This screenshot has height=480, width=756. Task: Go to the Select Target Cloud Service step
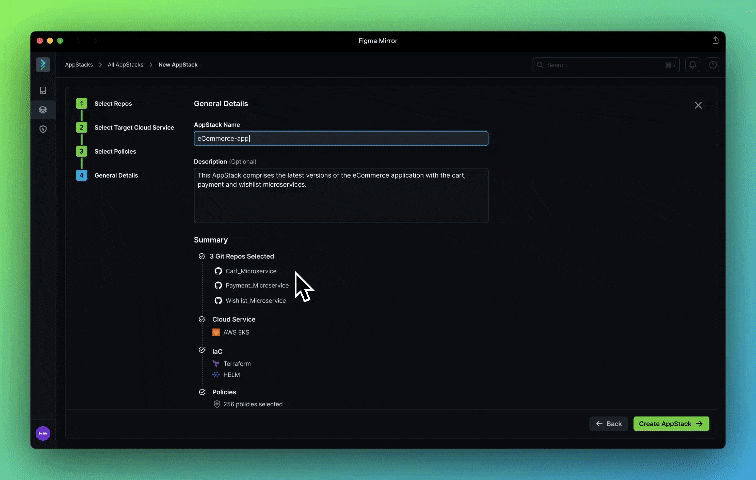click(x=134, y=128)
